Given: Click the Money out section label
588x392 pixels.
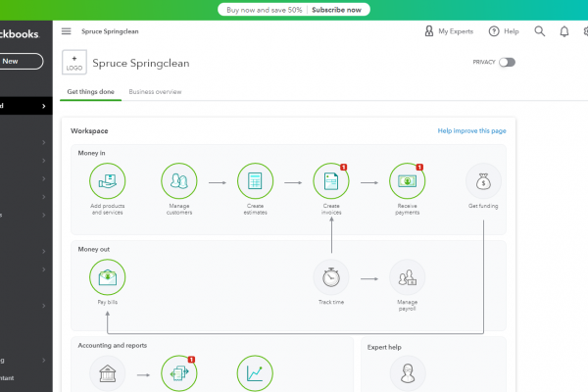Looking at the screenshot, I should [94, 249].
